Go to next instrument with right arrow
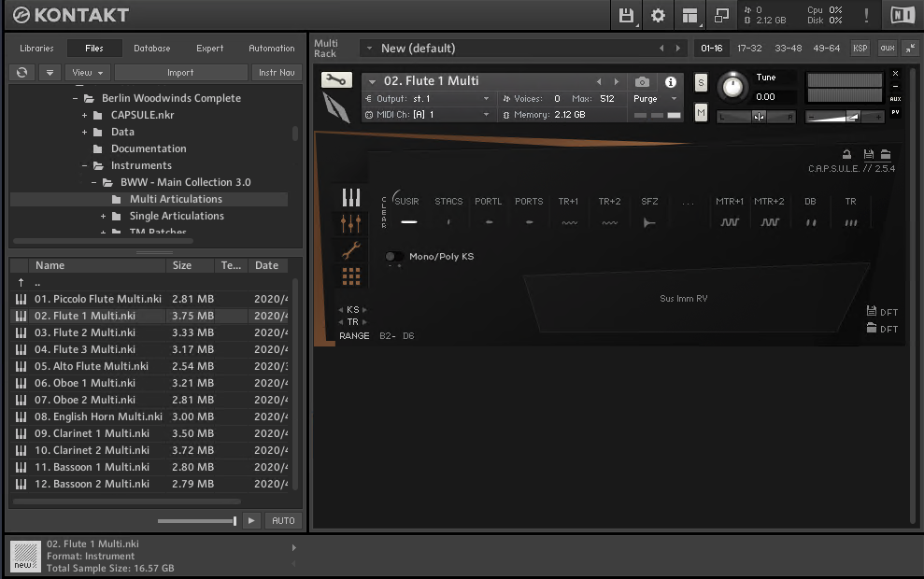924x579 pixels. (617, 82)
